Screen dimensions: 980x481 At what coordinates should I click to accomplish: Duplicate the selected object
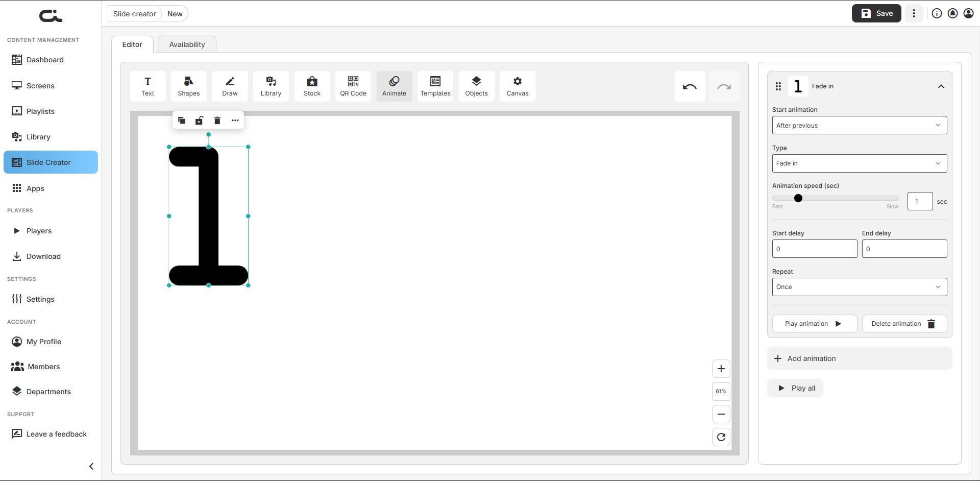(x=182, y=121)
